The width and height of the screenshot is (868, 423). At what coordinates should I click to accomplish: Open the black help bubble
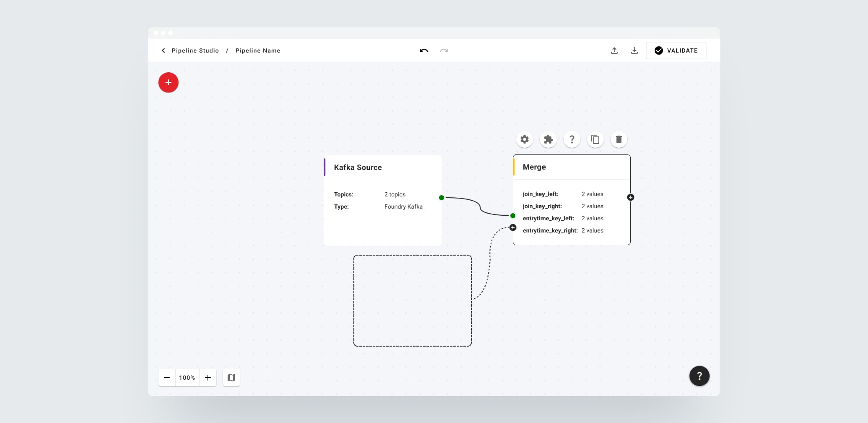coord(699,376)
